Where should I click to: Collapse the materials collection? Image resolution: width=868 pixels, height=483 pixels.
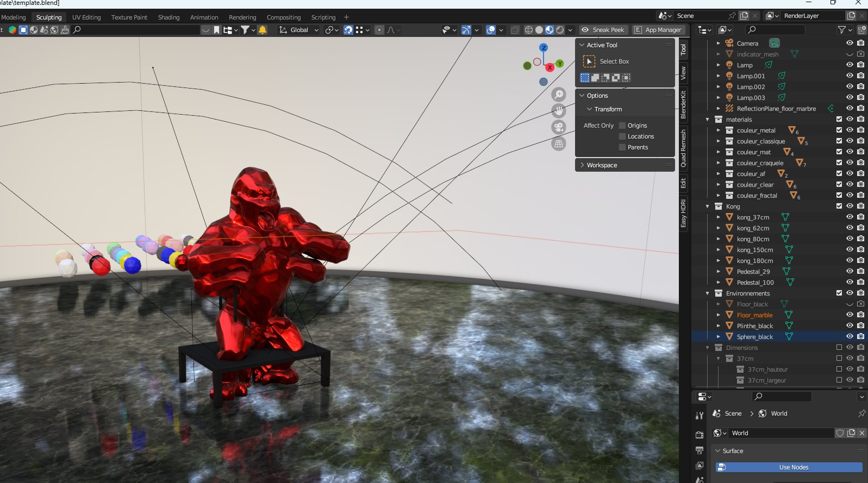(708, 120)
